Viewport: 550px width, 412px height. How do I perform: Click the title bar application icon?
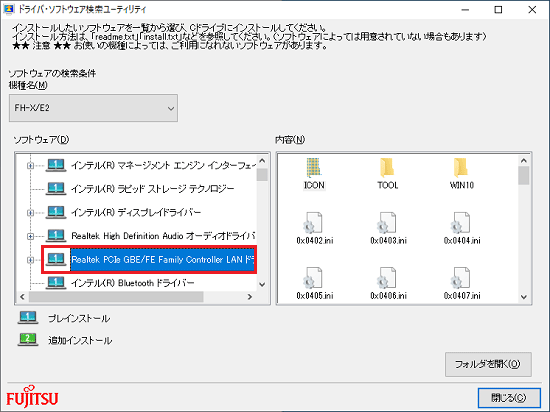pyautogui.click(x=9, y=9)
